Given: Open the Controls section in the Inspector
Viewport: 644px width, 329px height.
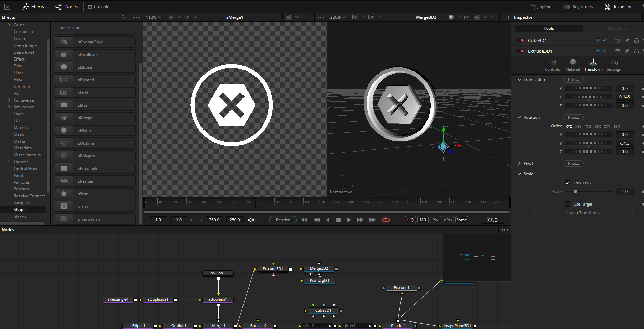Looking at the screenshot, I should 552,65.
